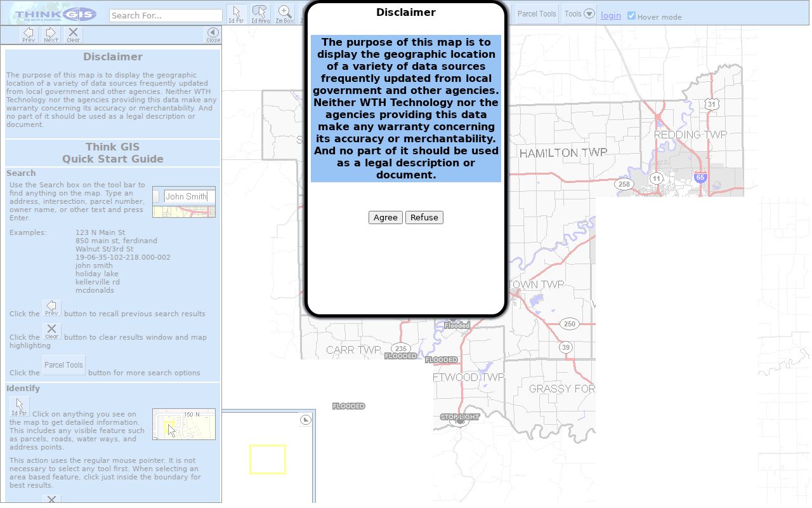
Task: Click the yellow extent box in overview map
Action: click(268, 459)
